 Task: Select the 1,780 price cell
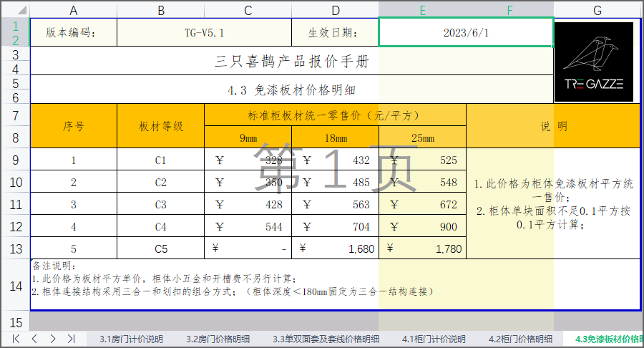[x=423, y=248]
